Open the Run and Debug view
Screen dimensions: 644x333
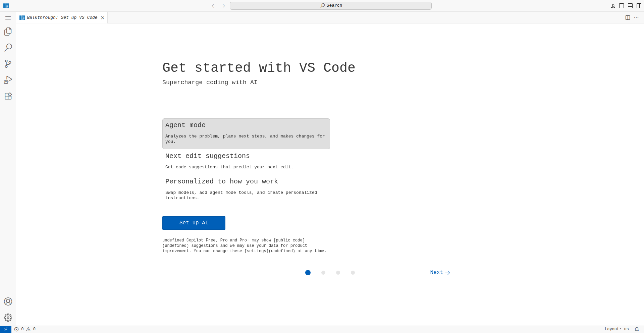click(x=8, y=80)
